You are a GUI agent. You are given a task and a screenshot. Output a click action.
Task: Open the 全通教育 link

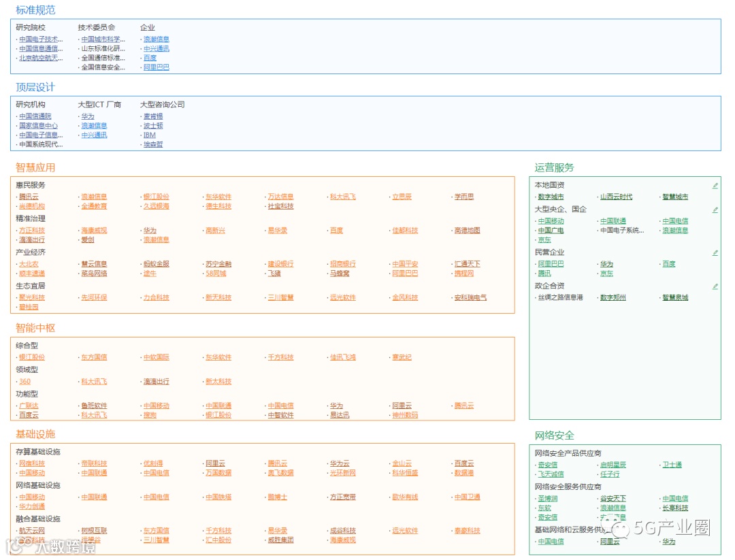coord(94,206)
